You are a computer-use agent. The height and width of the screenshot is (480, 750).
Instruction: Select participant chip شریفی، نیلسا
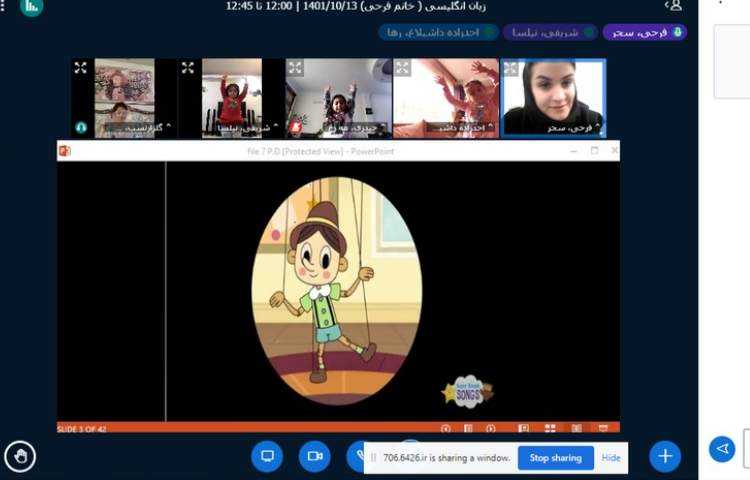click(x=550, y=32)
